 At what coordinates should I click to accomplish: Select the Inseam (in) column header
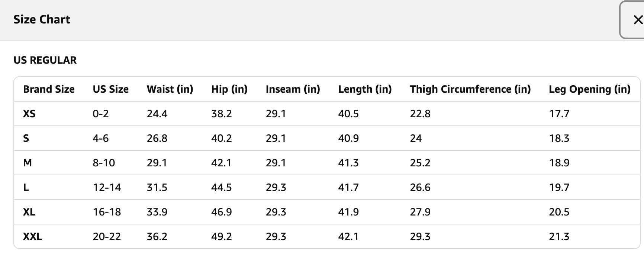click(293, 89)
